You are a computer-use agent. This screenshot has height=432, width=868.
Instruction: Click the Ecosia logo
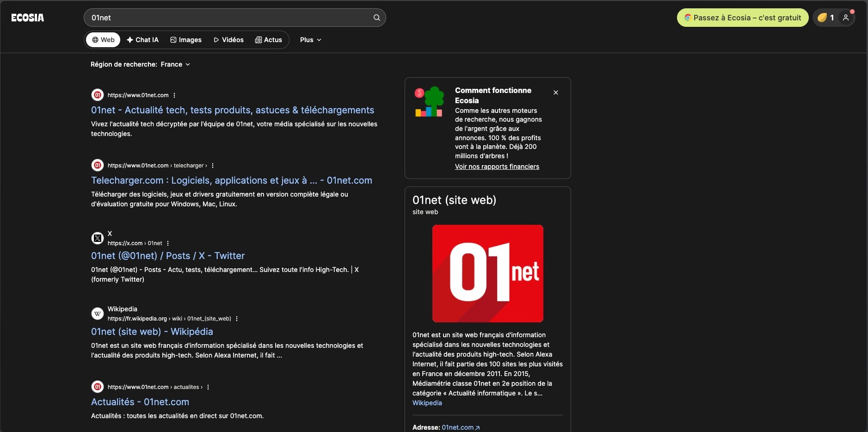(28, 18)
